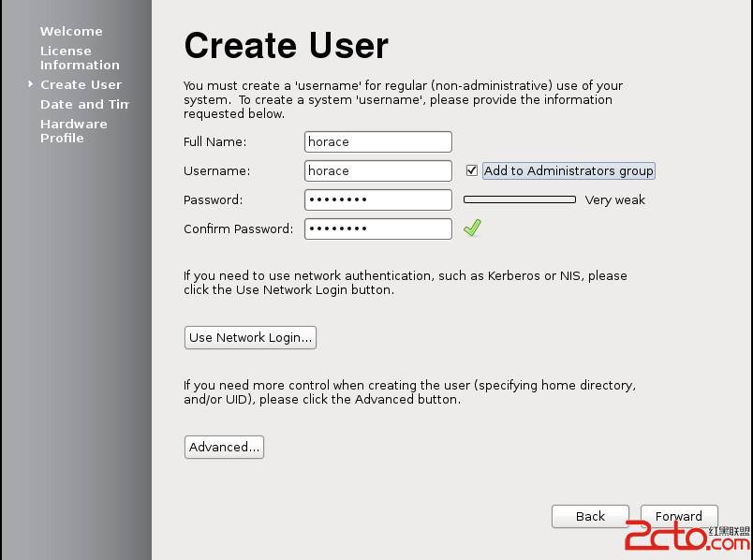
Task: Click the 'Username:' label
Action: [216, 171]
